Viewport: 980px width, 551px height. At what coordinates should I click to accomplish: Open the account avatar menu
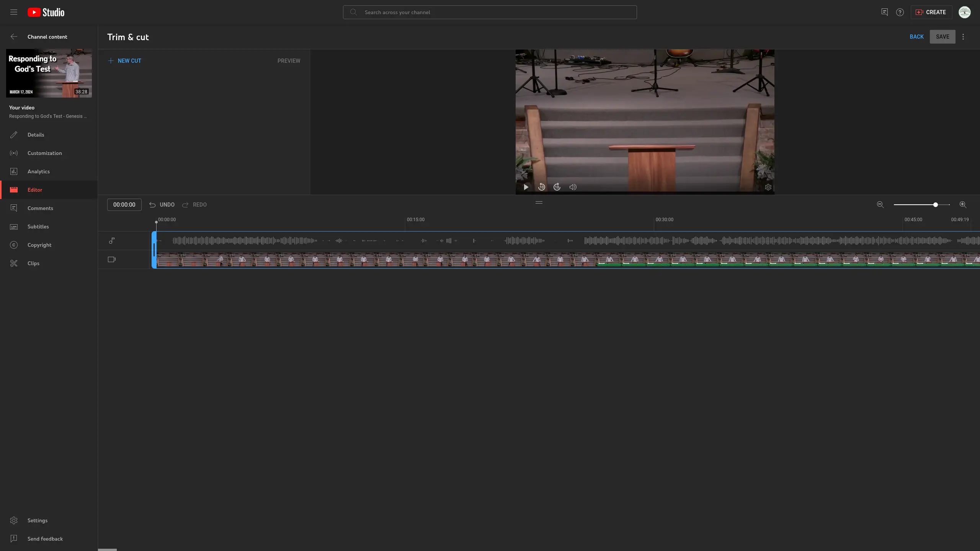point(964,12)
